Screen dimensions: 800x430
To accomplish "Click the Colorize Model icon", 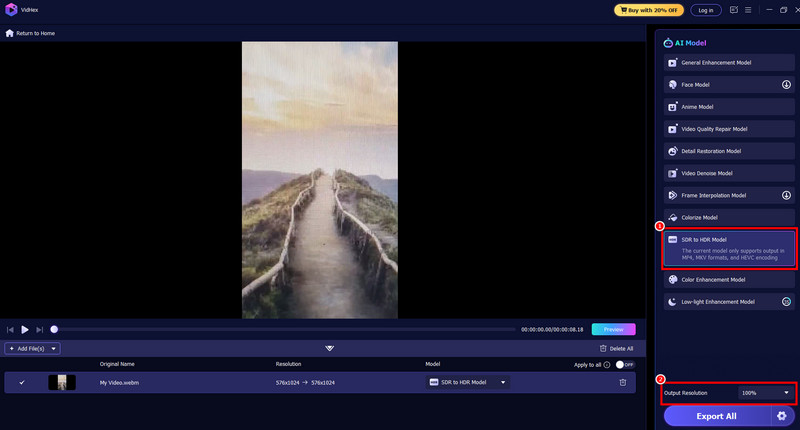I will 672,217.
